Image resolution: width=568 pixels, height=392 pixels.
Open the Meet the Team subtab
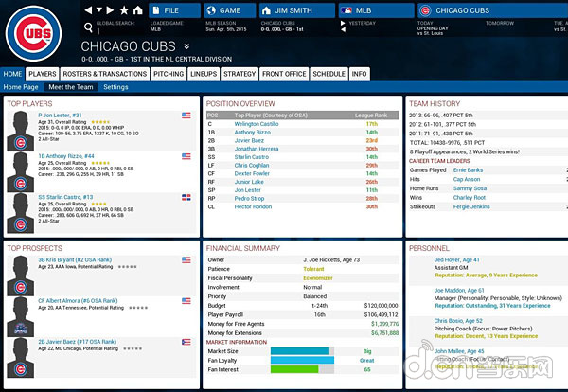[x=71, y=87]
